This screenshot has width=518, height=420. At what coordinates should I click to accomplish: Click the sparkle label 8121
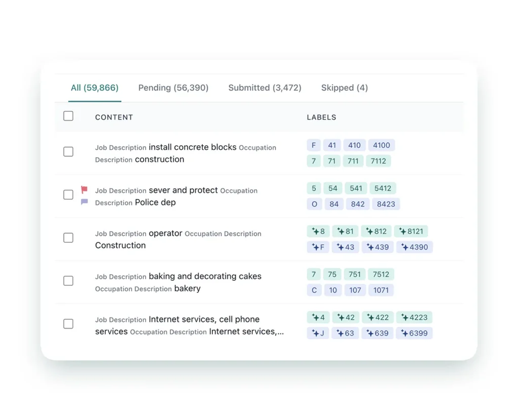[411, 231]
